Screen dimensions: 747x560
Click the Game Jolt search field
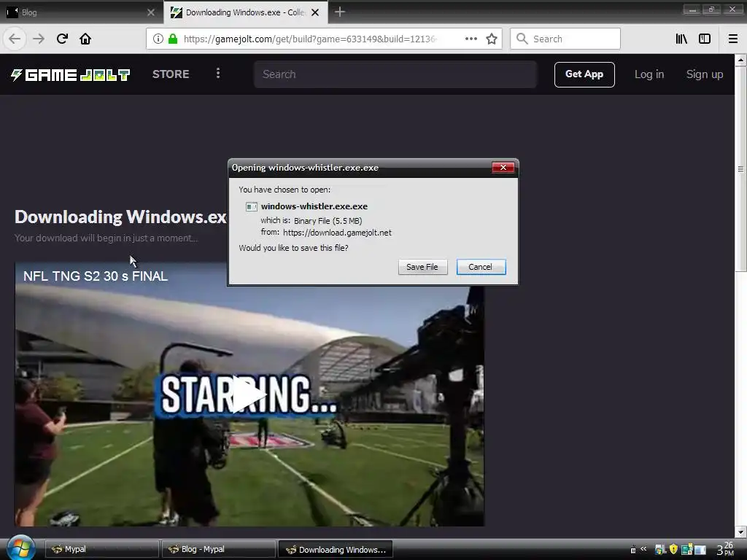click(x=395, y=74)
